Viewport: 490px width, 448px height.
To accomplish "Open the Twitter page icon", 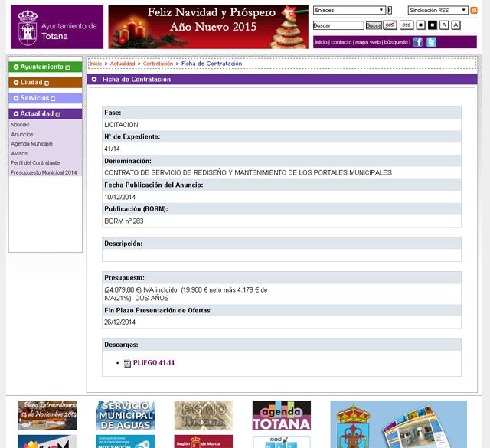I will (x=431, y=42).
